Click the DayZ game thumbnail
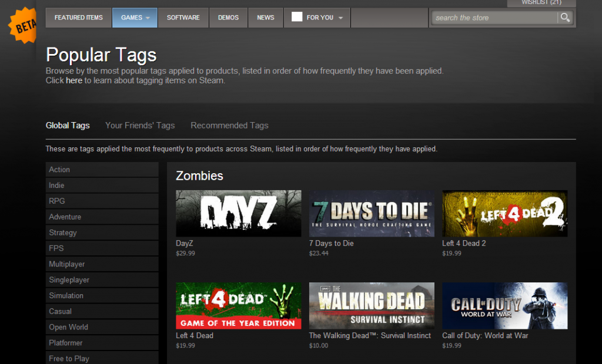The height and width of the screenshot is (364, 602). click(x=238, y=213)
